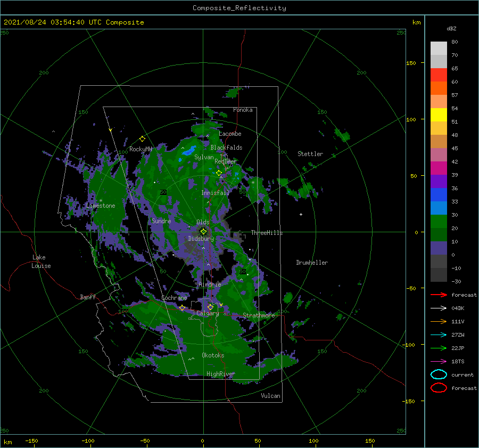Select the orange 60-57 dBZ swatch

pos(439,88)
